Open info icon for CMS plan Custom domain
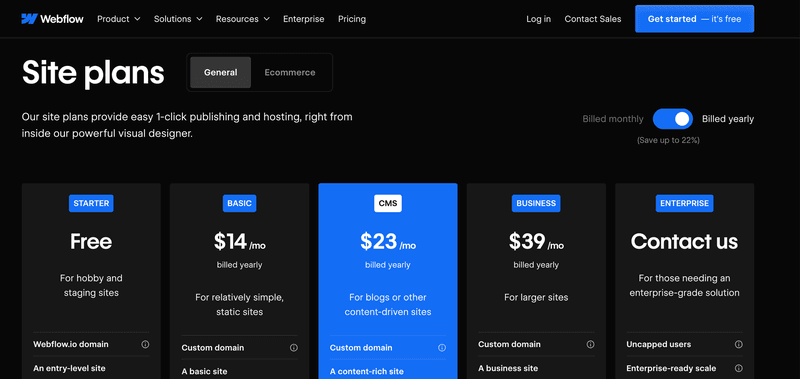The height and width of the screenshot is (379, 800). 442,348
